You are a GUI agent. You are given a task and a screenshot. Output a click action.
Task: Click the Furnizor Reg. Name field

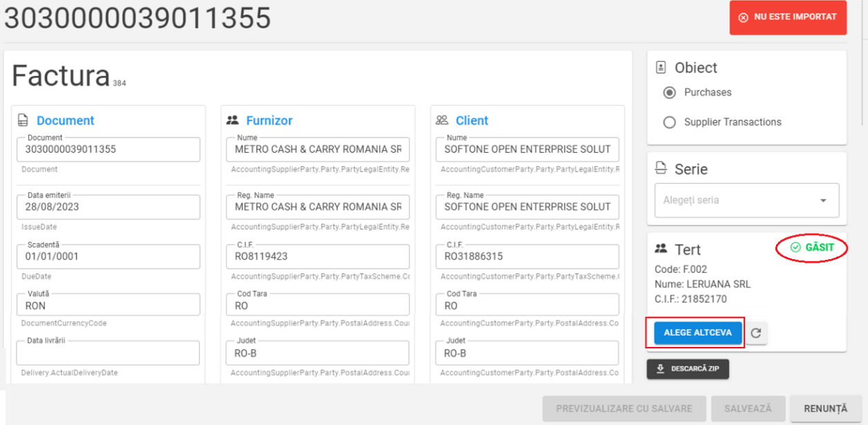pos(318,207)
